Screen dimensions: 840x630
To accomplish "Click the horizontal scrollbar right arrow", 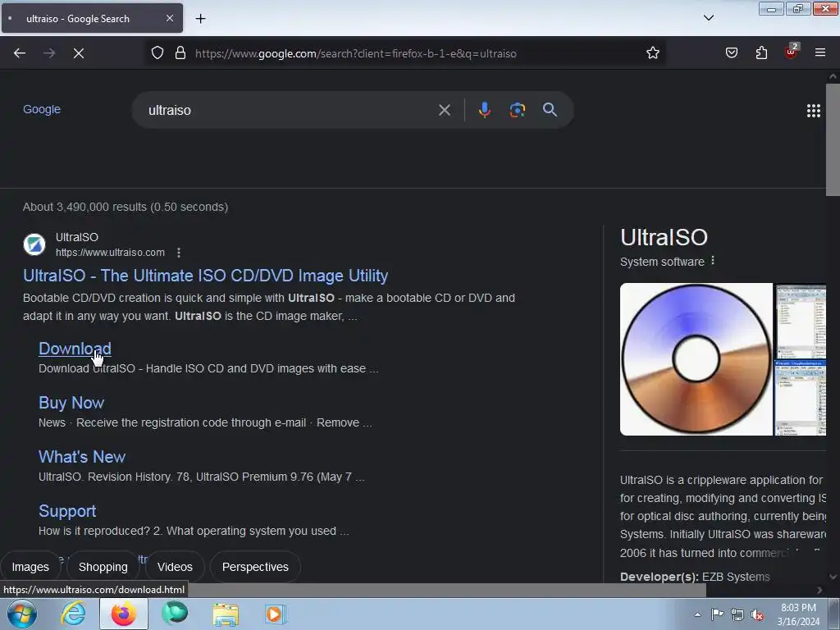I will [x=819, y=590].
